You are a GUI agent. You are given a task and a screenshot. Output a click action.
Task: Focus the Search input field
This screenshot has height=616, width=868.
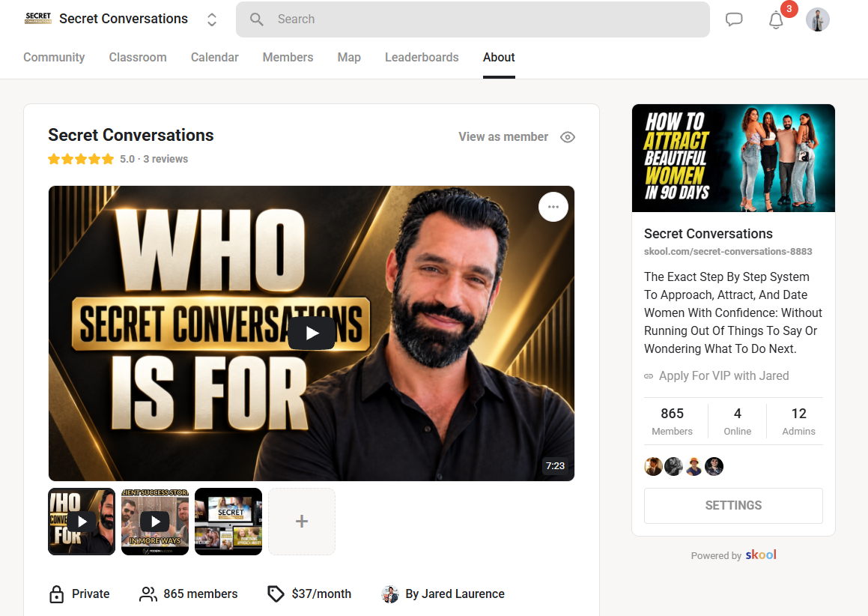(x=473, y=19)
